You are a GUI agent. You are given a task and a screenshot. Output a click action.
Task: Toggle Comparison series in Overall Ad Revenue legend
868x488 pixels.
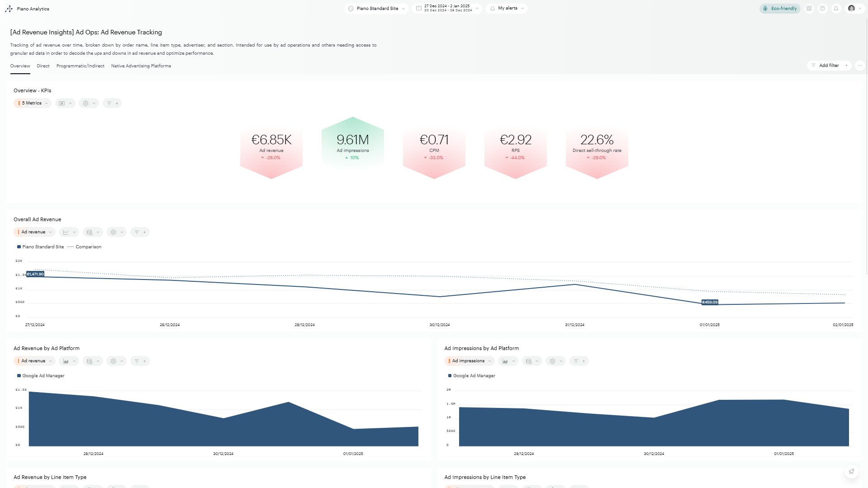tap(88, 247)
